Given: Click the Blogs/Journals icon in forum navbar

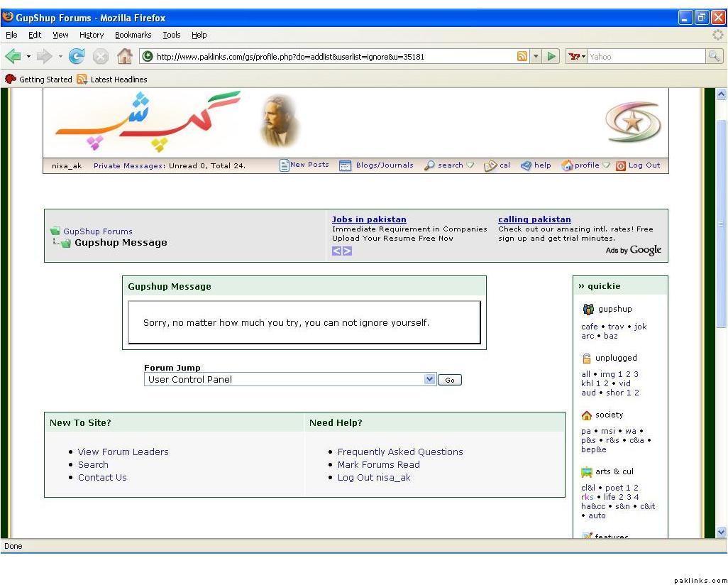Looking at the screenshot, I should [x=346, y=165].
